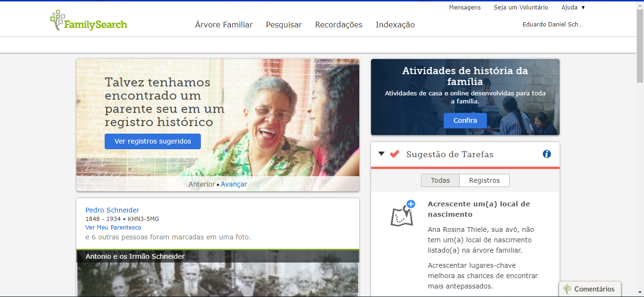Open Seja um Voluntário link
This screenshot has height=297, width=644.
521,8
